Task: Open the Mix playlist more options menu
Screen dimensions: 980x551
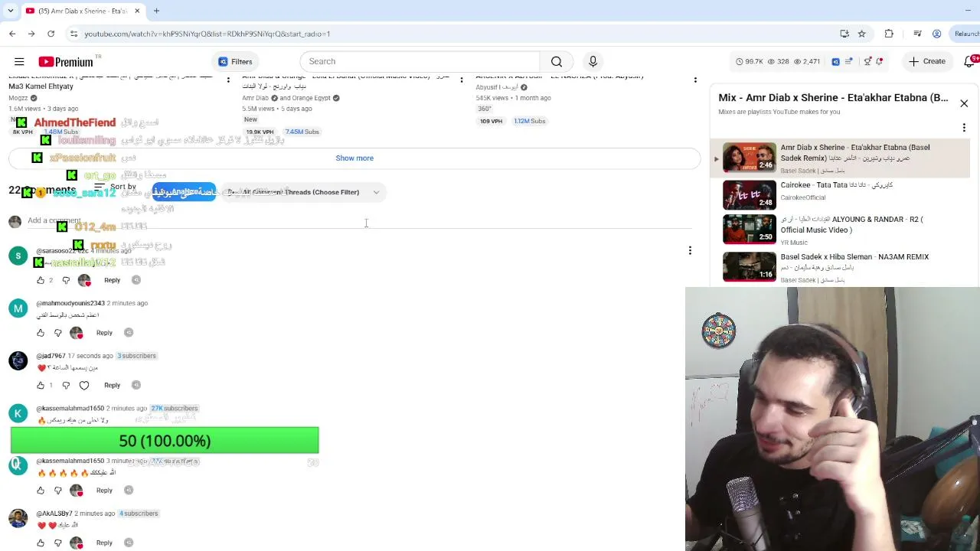Action: coord(964,128)
